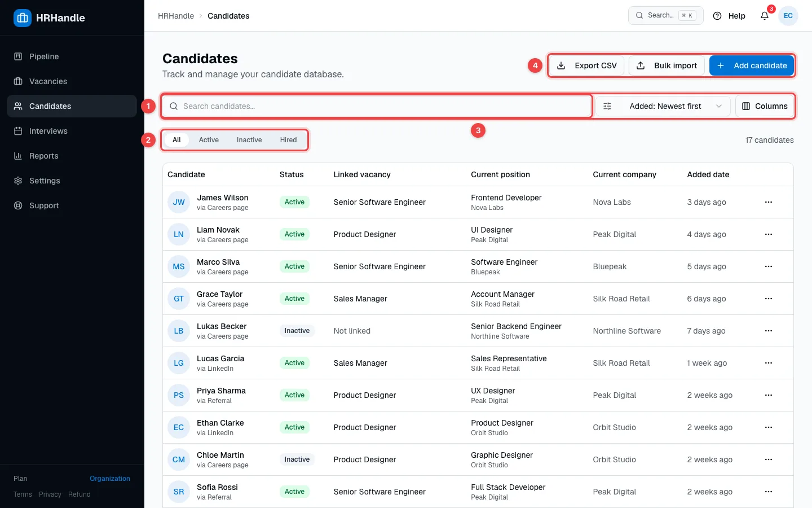Open row actions for Grace Taylor
Viewport: 812px width, 508px height.
tap(769, 299)
